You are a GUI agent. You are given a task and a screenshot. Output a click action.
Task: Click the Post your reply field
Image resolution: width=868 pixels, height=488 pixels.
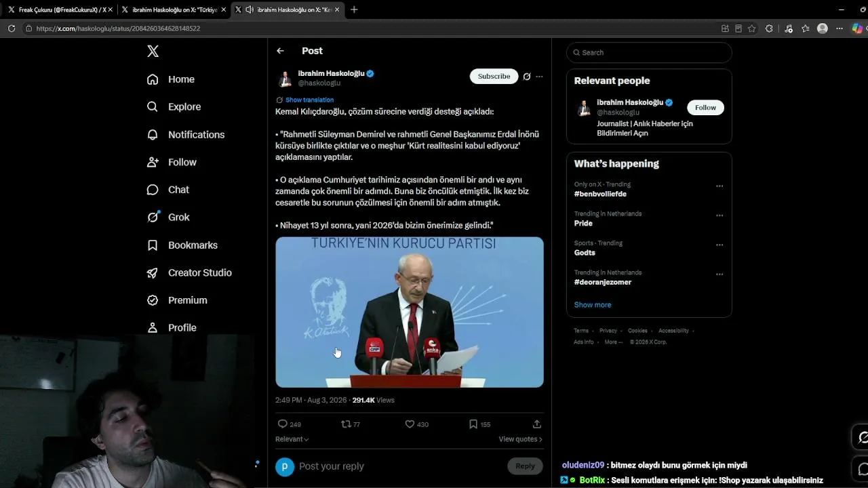(400, 466)
